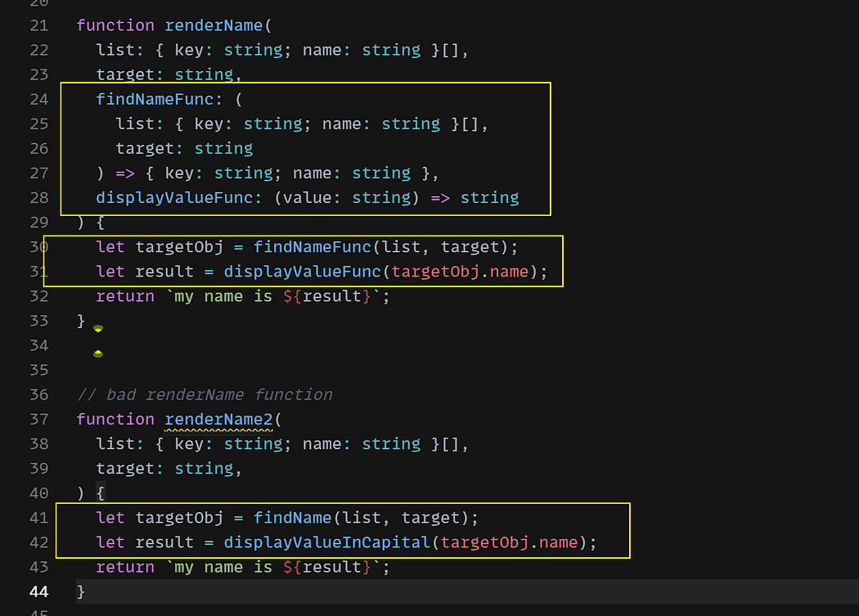Viewport: 859px width, 616px height.
Task: Click the closing brace on line 44
Action: (x=81, y=592)
